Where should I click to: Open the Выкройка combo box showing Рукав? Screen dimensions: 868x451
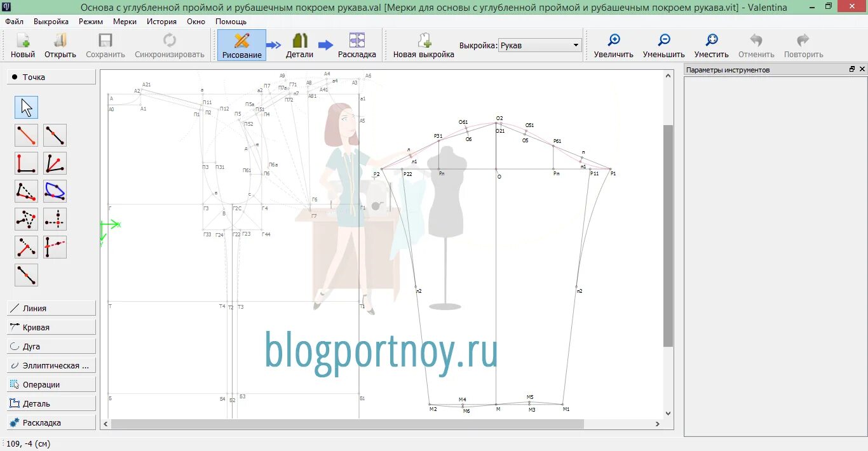pyautogui.click(x=539, y=45)
